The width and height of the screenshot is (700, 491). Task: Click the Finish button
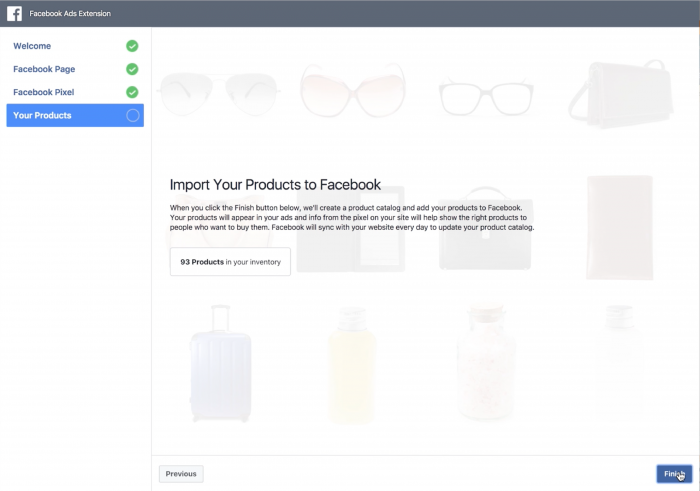(x=674, y=474)
